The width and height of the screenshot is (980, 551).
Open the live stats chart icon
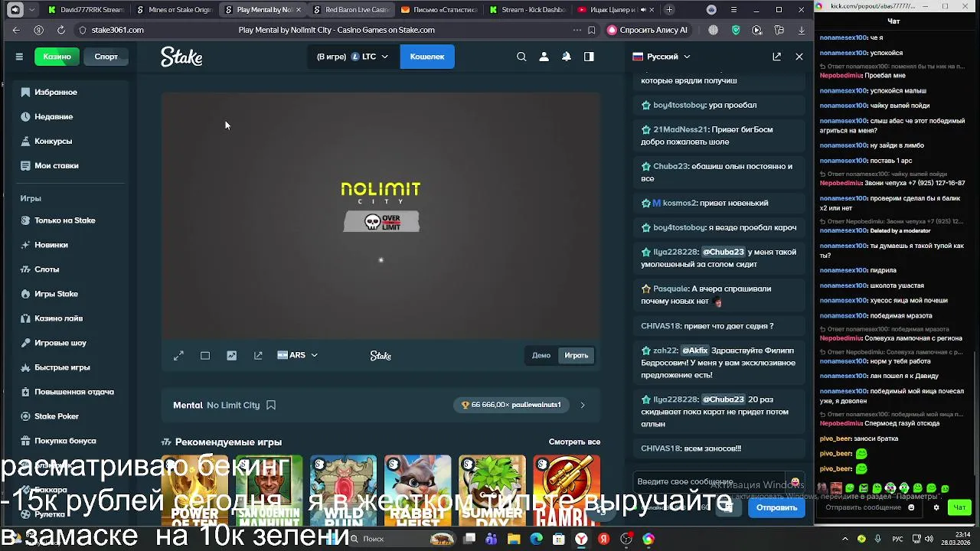(x=232, y=355)
